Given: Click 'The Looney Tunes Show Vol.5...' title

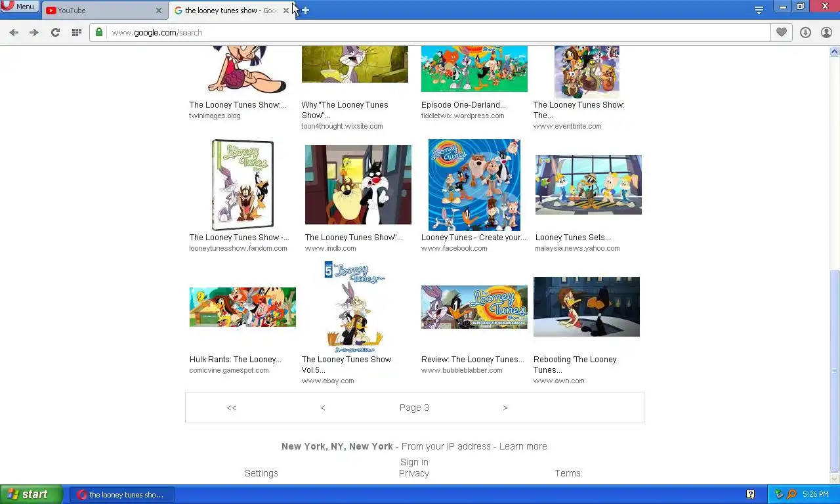Looking at the screenshot, I should click(346, 365).
